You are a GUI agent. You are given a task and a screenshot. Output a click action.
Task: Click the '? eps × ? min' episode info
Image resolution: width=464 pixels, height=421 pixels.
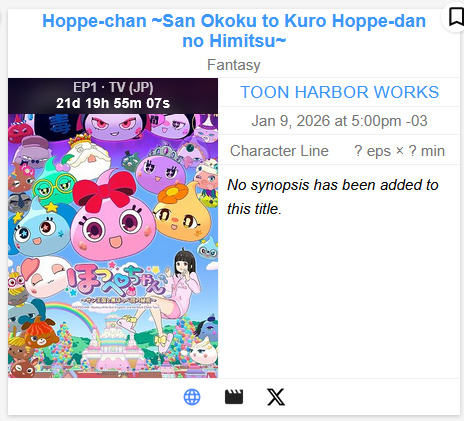point(399,151)
